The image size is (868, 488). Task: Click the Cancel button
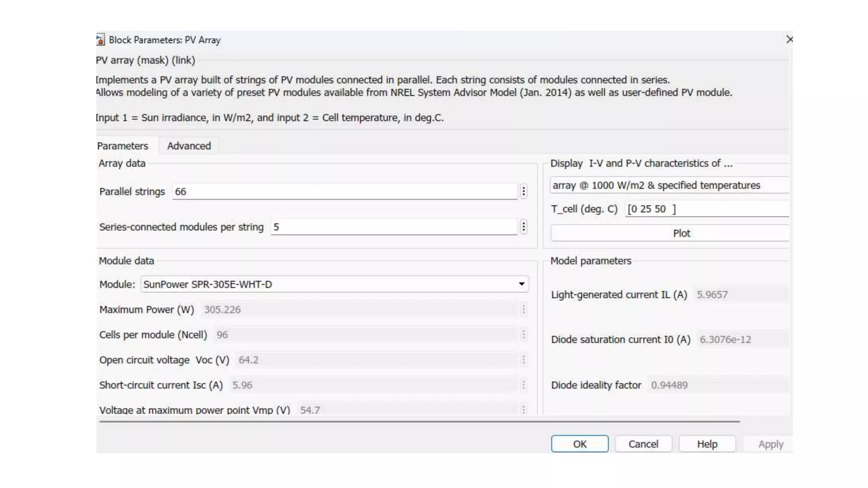point(643,444)
